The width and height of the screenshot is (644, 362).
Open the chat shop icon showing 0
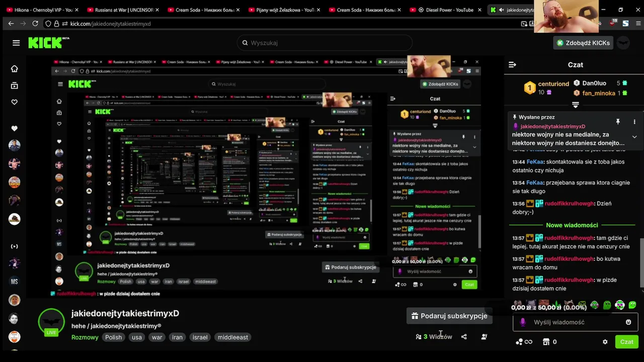[549, 342]
